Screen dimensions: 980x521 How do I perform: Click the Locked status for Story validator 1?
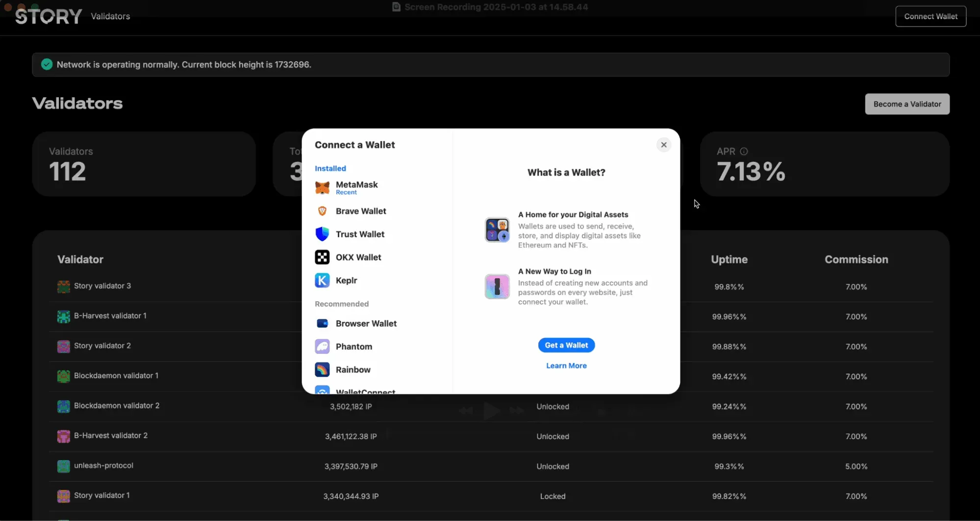[x=553, y=496]
